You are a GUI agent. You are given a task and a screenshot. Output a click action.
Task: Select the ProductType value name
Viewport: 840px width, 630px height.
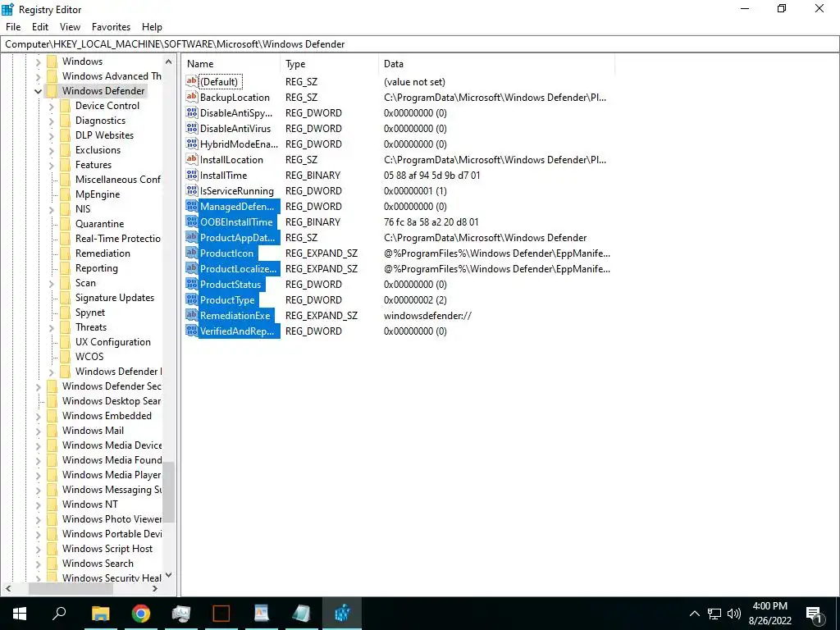[227, 299]
